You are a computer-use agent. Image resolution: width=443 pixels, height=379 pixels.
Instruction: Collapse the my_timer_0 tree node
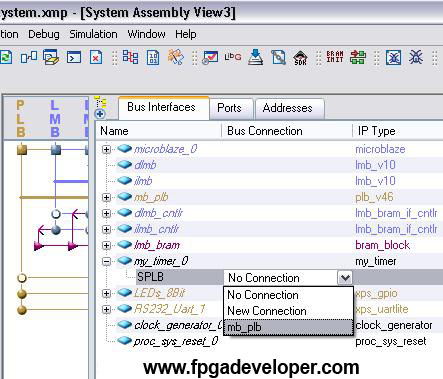pos(106,261)
